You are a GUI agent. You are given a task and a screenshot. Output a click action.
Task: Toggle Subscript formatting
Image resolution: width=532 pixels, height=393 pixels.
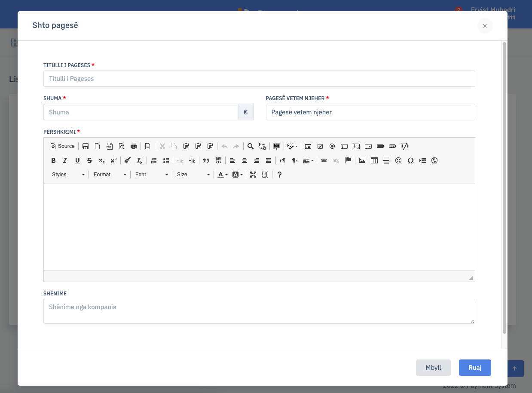pyautogui.click(x=101, y=160)
